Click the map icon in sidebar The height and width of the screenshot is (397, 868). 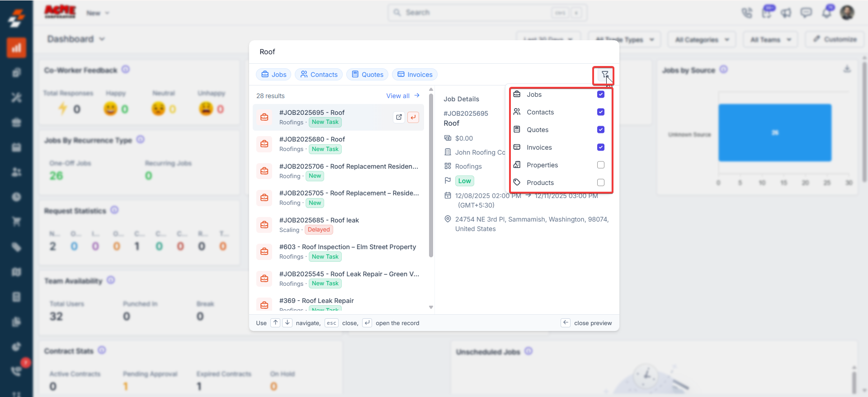(16, 272)
